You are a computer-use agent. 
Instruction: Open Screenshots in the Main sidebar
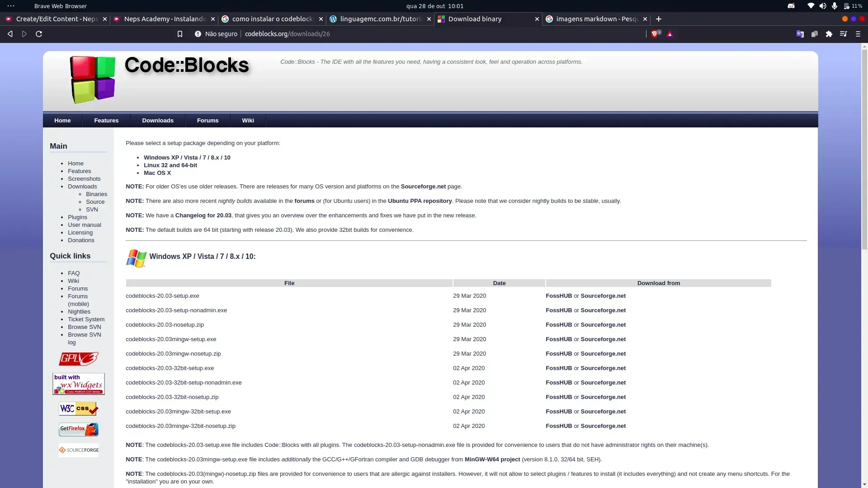click(84, 179)
